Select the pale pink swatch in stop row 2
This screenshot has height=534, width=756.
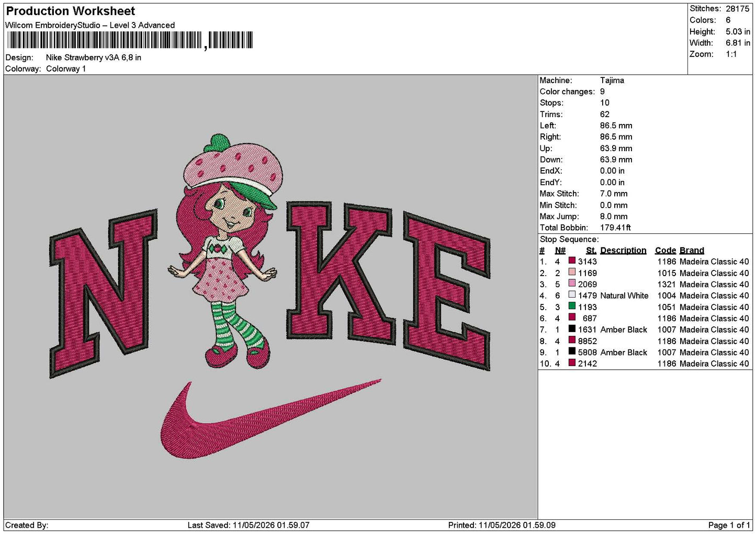pyautogui.click(x=572, y=272)
